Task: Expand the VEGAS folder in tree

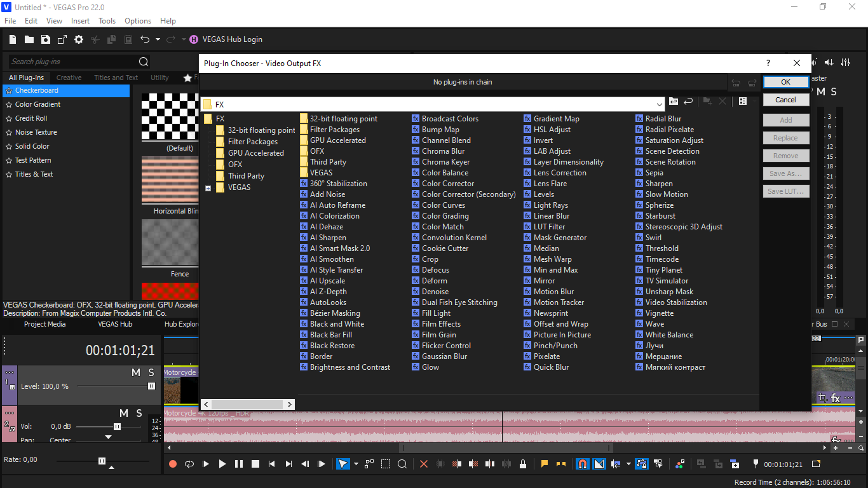Action: (x=208, y=188)
